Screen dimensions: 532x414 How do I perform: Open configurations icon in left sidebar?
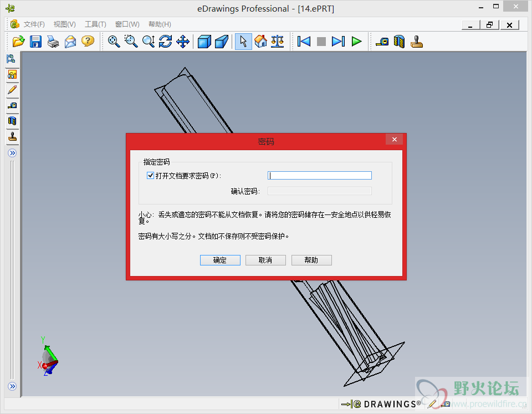coord(12,74)
